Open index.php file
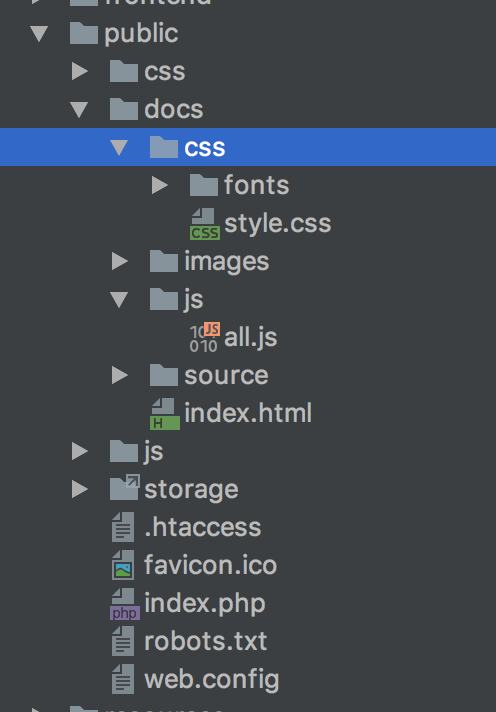496x712 pixels. tap(205, 604)
